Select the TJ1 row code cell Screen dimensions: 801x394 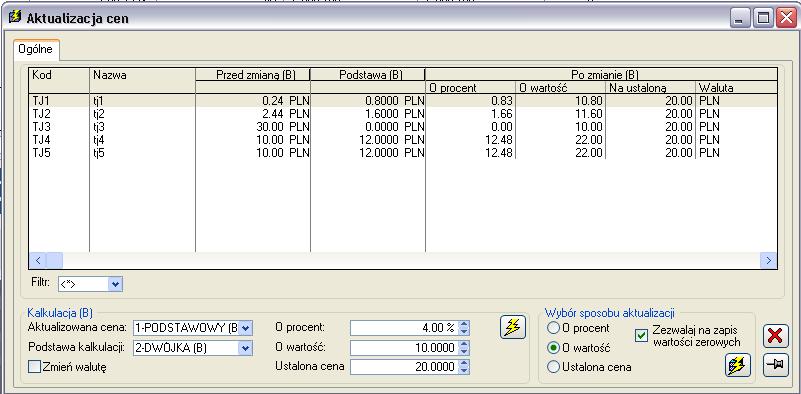pos(59,101)
